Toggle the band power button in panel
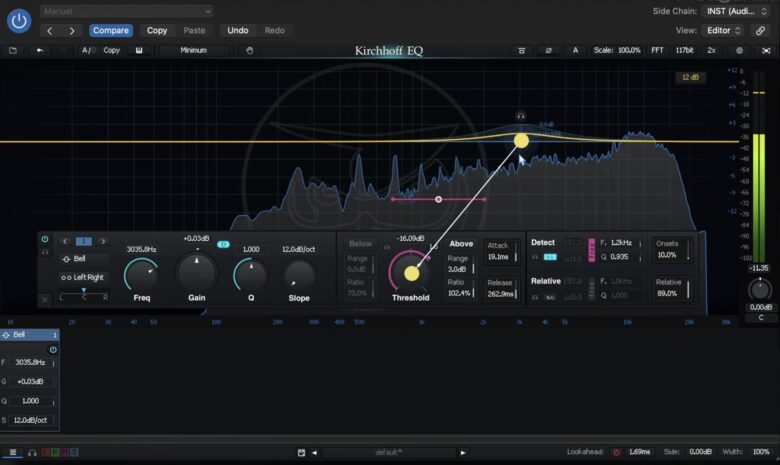The height and width of the screenshot is (465, 780). point(45,240)
